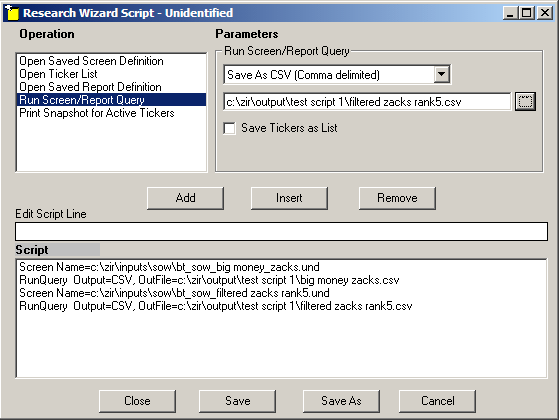Open the Save As CSV dropdown arrow
This screenshot has height=420, width=559.
[441, 74]
